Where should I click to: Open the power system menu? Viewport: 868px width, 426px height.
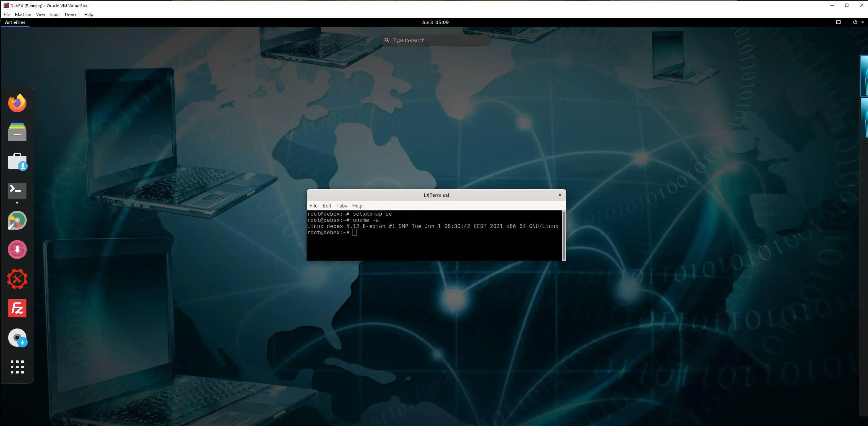pyautogui.click(x=858, y=22)
